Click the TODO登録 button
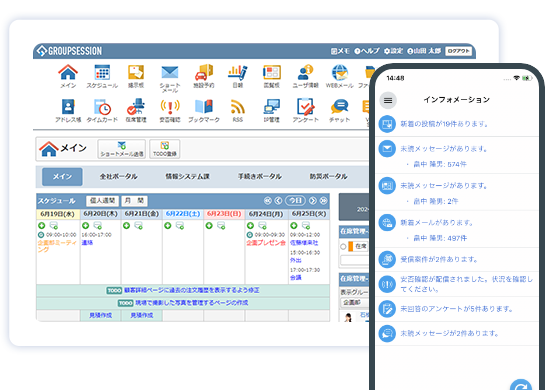This screenshot has width=550, height=390. (x=165, y=149)
